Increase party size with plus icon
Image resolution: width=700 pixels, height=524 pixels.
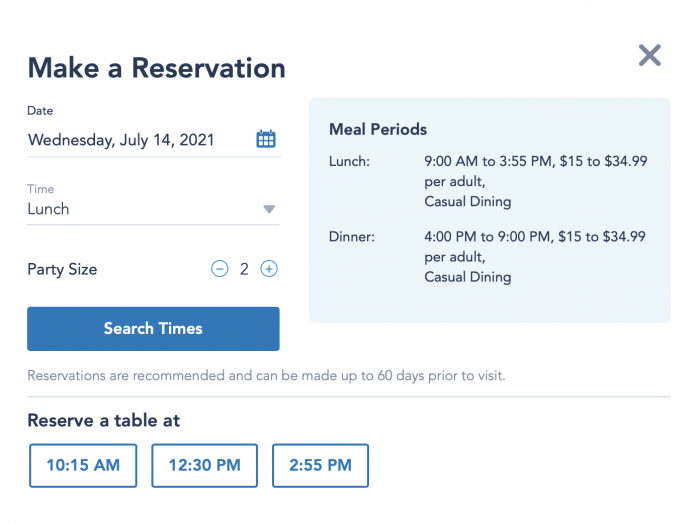(x=269, y=269)
